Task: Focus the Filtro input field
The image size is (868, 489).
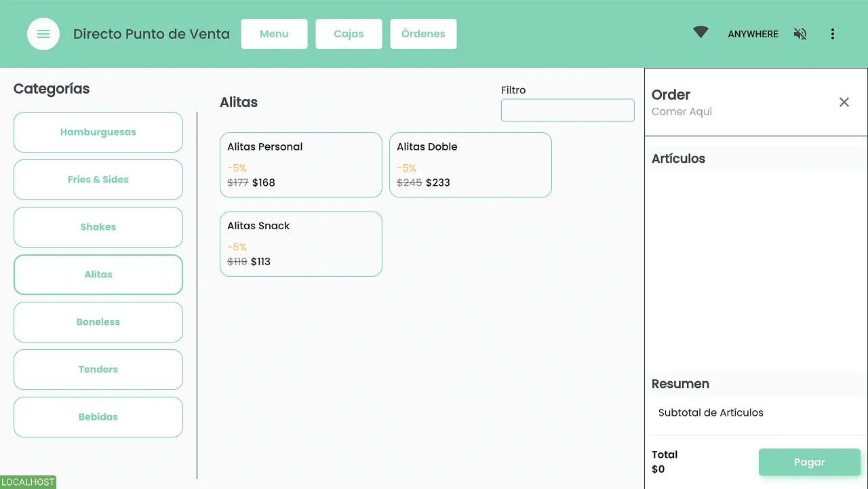Action: pos(568,111)
